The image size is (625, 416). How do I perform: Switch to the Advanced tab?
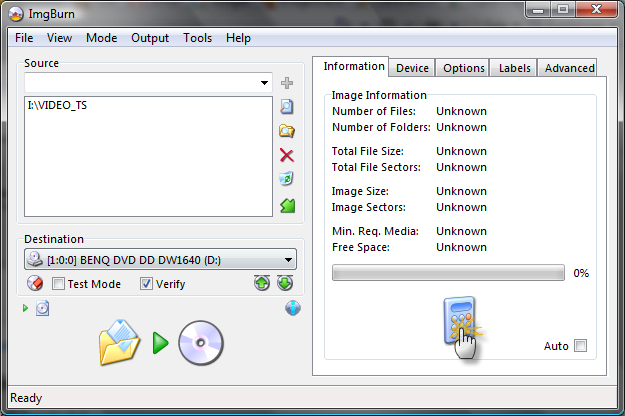click(x=570, y=68)
